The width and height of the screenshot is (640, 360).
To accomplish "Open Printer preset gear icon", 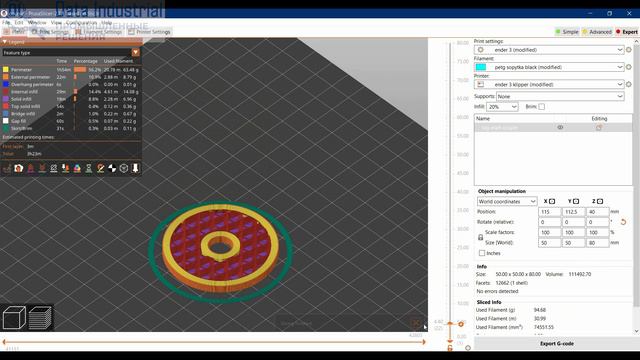I will point(629,84).
